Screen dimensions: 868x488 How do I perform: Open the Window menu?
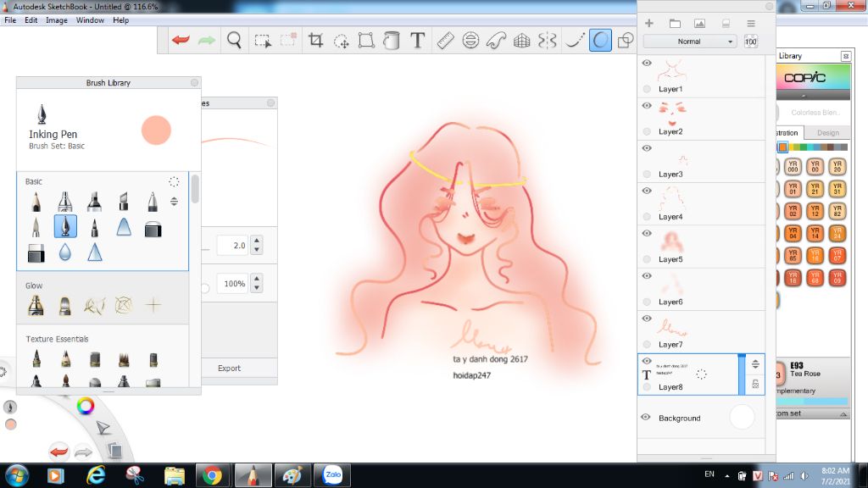coord(90,20)
